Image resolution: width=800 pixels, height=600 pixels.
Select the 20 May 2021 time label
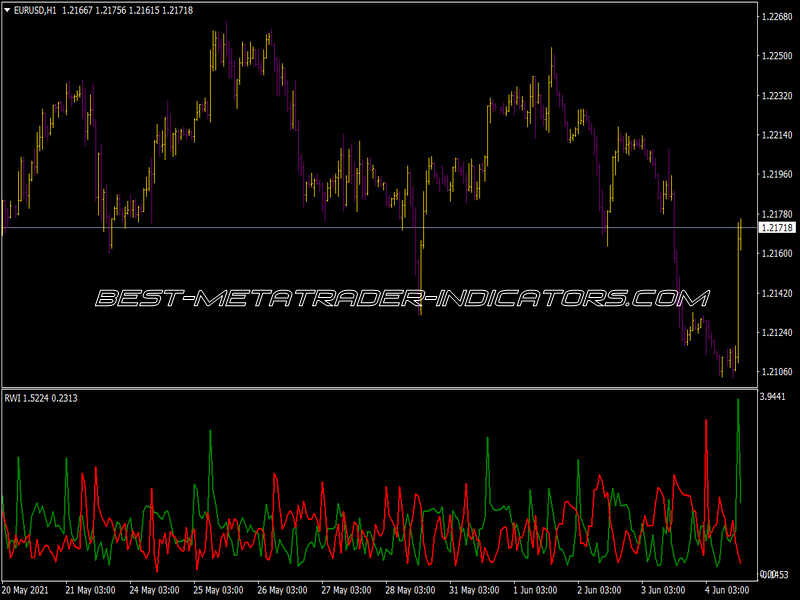coord(25,590)
